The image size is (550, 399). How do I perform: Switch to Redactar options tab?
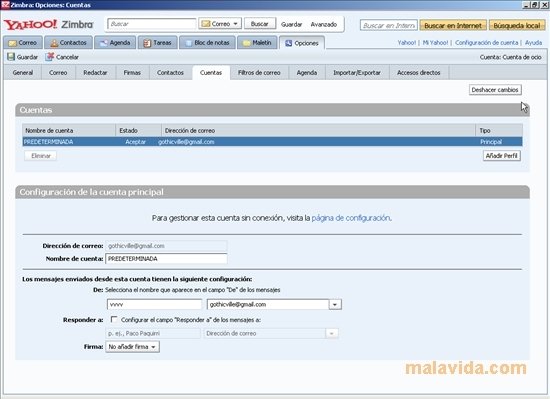point(95,73)
